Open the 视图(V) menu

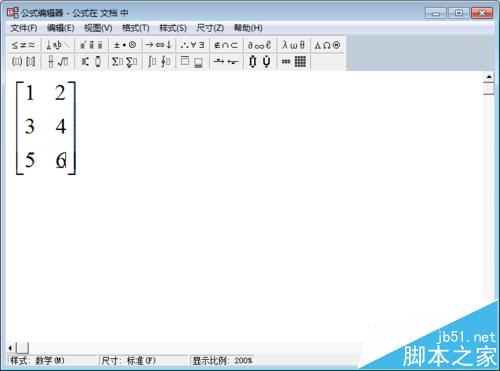click(x=98, y=28)
